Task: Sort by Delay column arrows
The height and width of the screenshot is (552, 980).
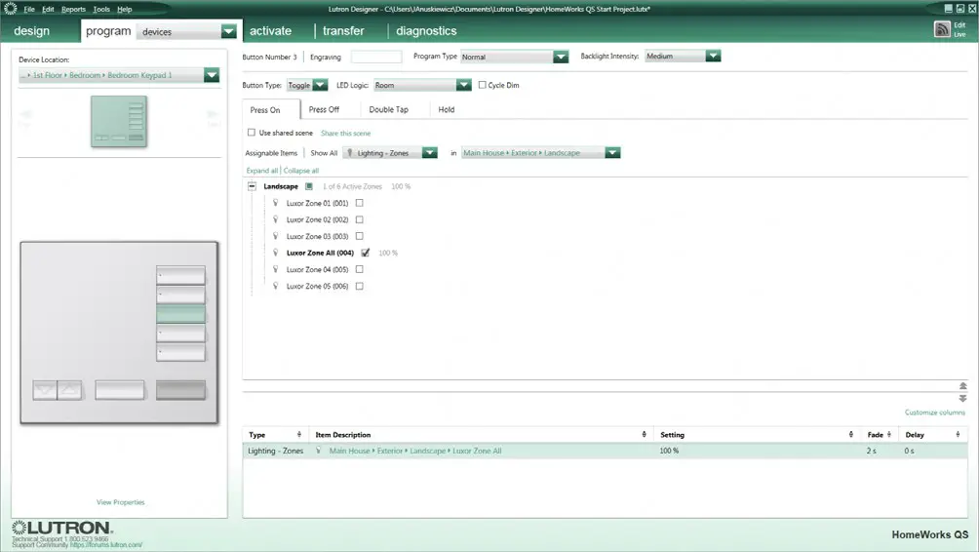Action: [x=958, y=434]
